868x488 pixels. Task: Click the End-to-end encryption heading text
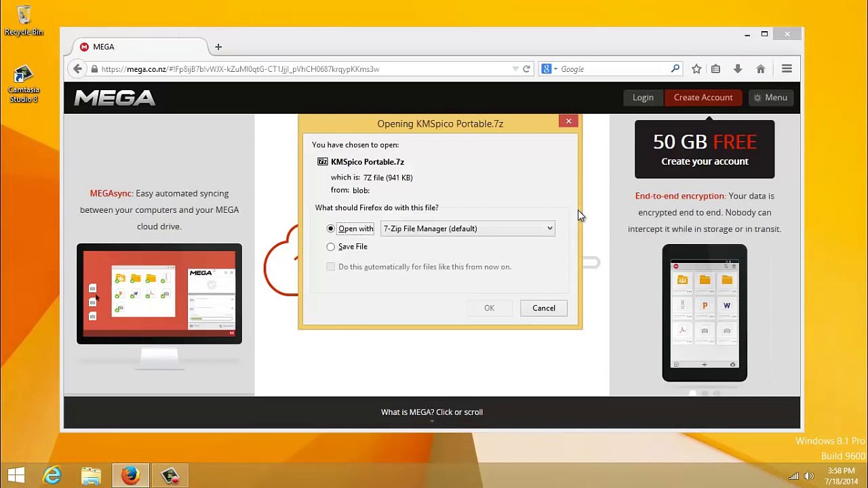coord(679,196)
